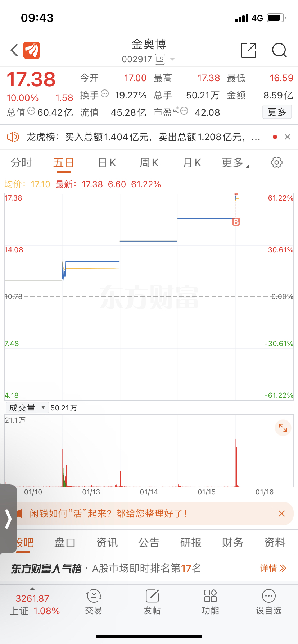The width and height of the screenshot is (298, 644).
Task: Open the 详情 ranking link
Action: tap(273, 568)
